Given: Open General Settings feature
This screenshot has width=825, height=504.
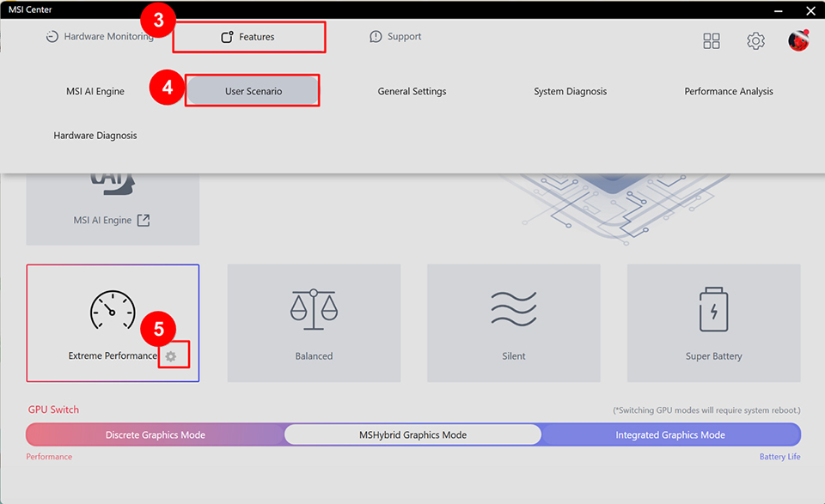Looking at the screenshot, I should coord(412,92).
